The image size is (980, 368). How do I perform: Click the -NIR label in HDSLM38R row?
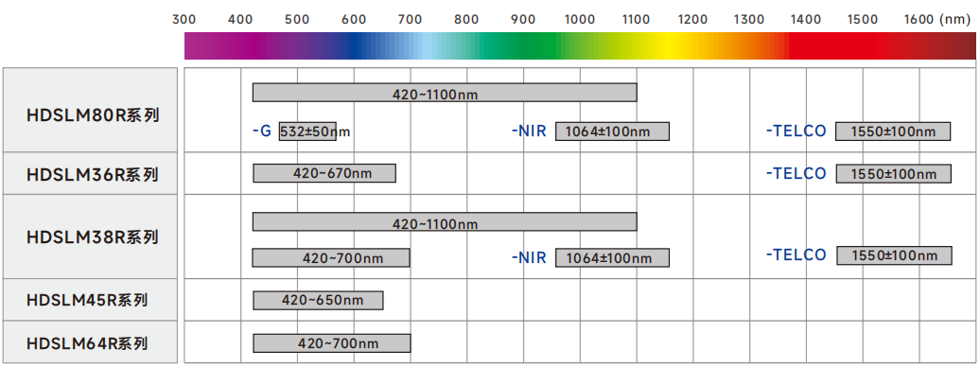click(x=529, y=257)
